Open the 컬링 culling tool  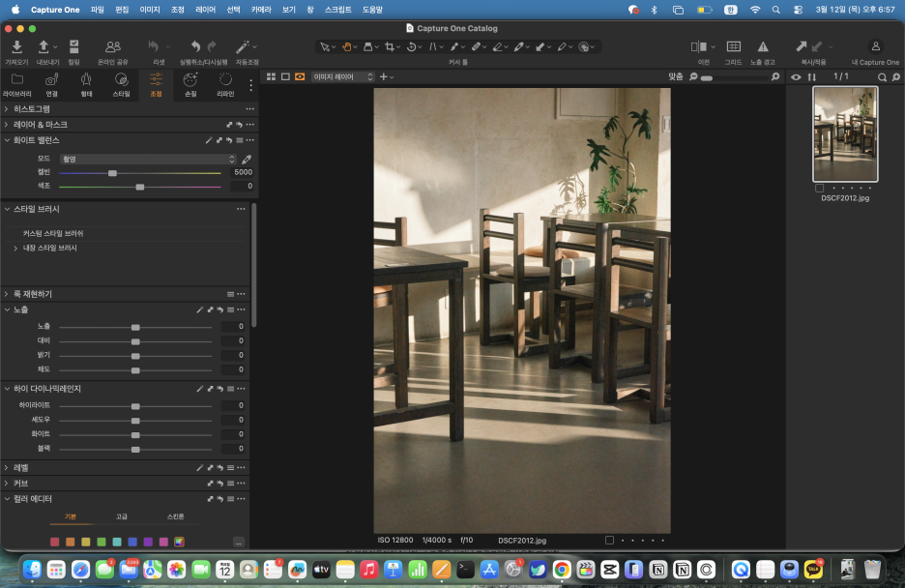[73, 46]
